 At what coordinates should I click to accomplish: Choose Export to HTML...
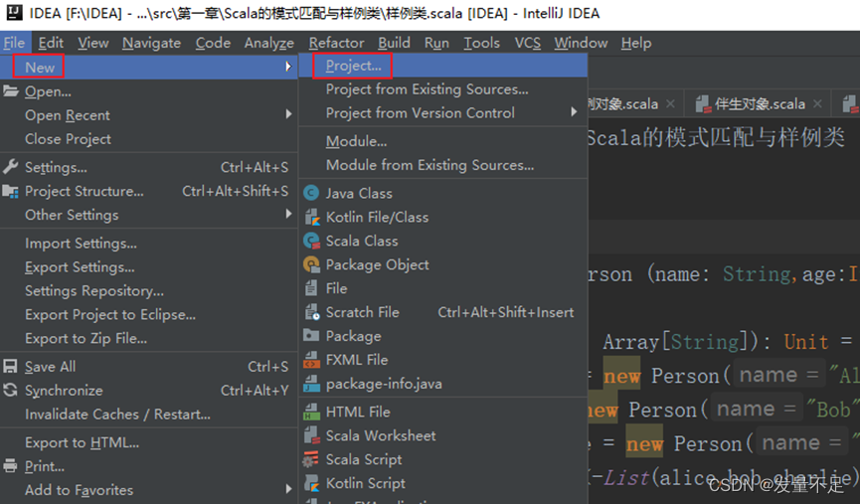point(148,442)
